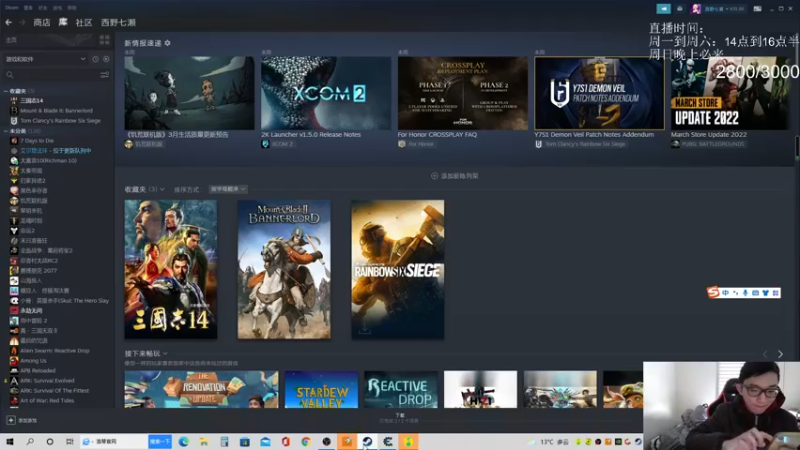
Task: Move the play-next shelf back with left arrow
Action: click(x=765, y=354)
